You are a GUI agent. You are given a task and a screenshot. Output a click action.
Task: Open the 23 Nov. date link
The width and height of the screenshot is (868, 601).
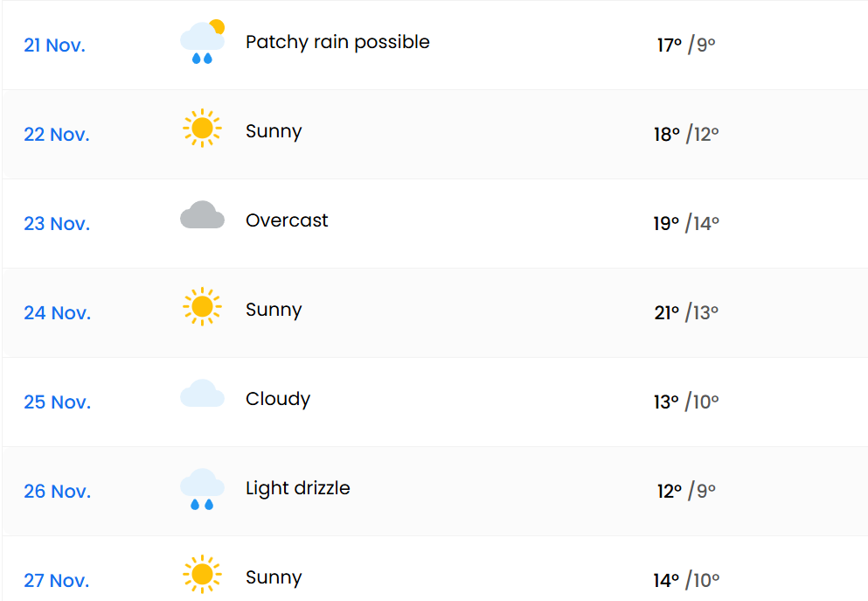(x=57, y=224)
